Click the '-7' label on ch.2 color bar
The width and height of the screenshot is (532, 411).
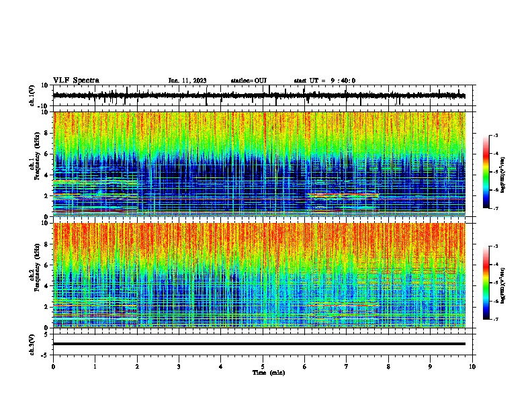tap(495, 319)
